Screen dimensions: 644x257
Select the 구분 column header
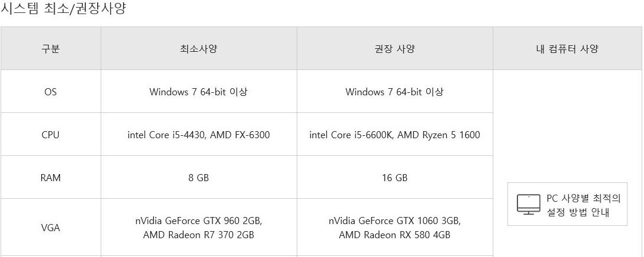51,49
